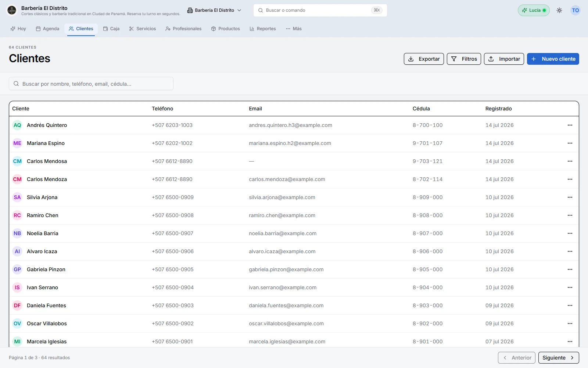Open the Servicios tab
This screenshot has height=368, width=588.
143,29
